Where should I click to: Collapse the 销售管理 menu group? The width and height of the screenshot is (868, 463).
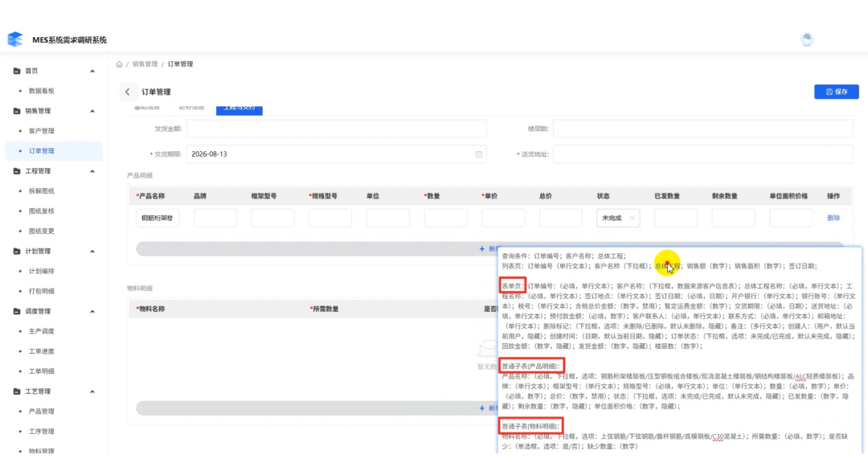click(x=92, y=111)
